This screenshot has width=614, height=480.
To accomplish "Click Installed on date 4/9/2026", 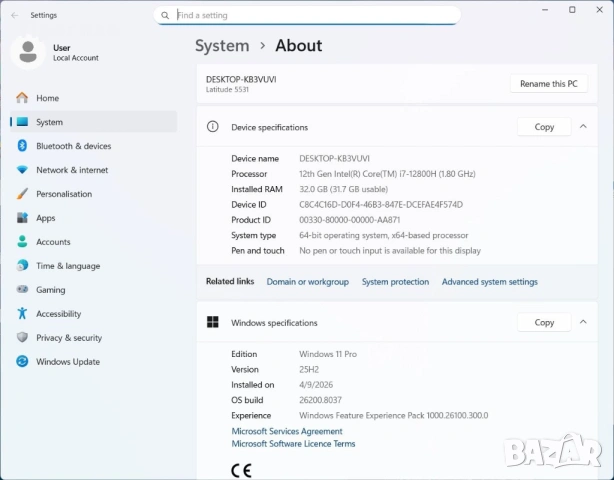I will pos(316,384).
